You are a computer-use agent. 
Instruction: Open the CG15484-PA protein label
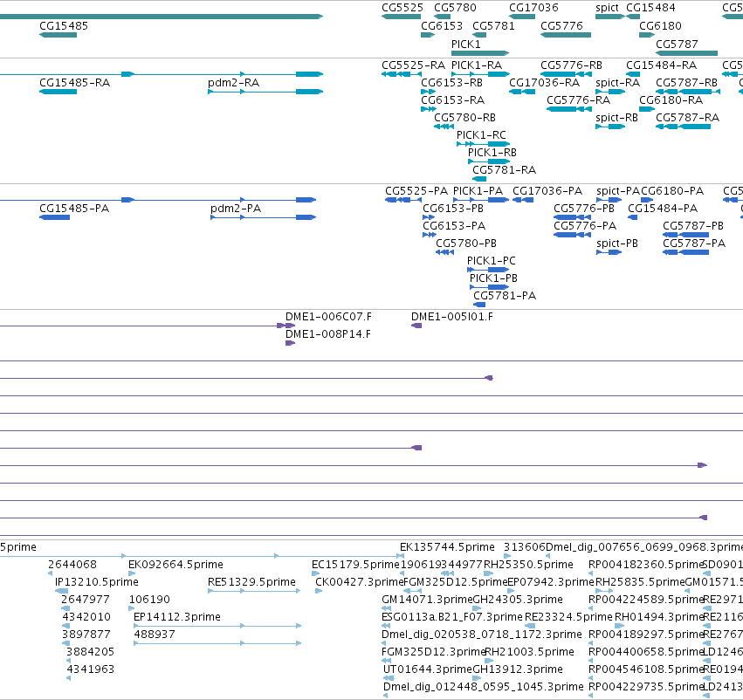click(663, 209)
